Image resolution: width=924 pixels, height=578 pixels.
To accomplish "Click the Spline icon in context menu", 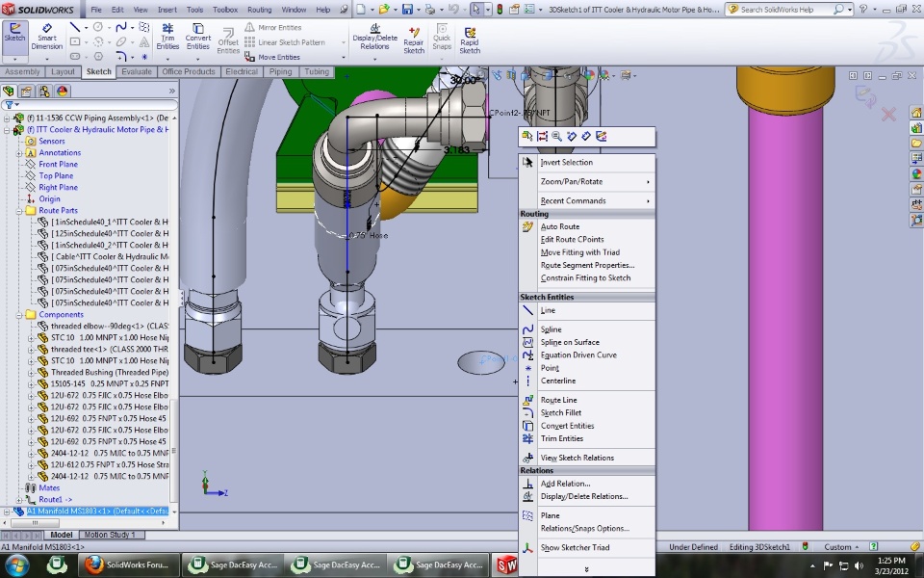I will click(528, 329).
